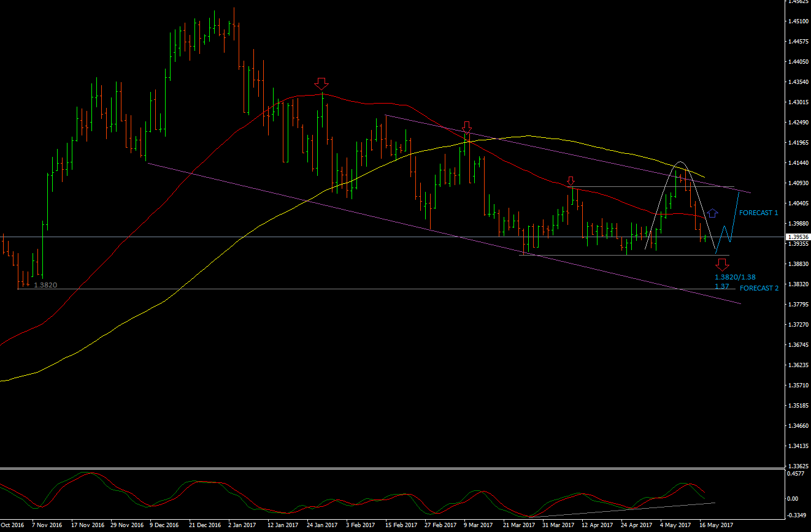
Task: Click the 1.40405 price level on the price axis
Action: (798, 203)
